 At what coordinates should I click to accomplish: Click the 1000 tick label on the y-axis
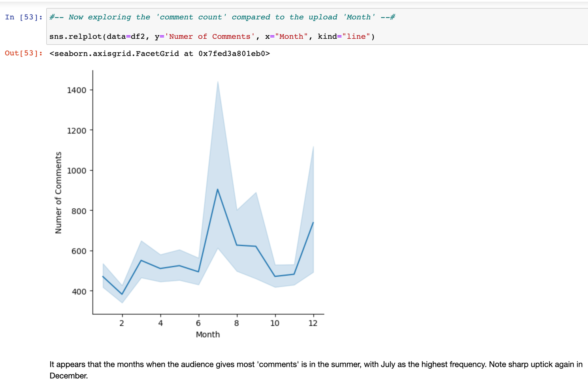tap(77, 171)
